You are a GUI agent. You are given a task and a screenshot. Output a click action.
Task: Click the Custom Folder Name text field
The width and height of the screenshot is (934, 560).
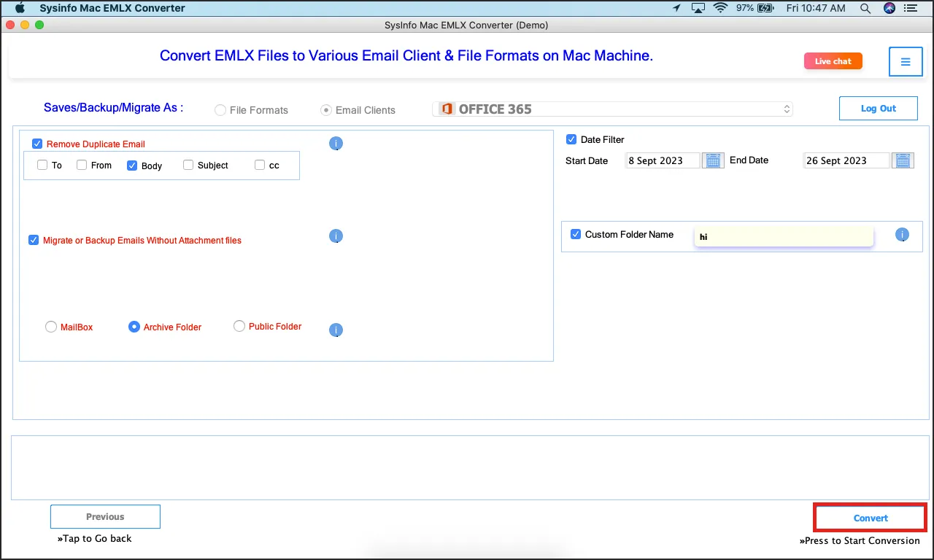(784, 236)
